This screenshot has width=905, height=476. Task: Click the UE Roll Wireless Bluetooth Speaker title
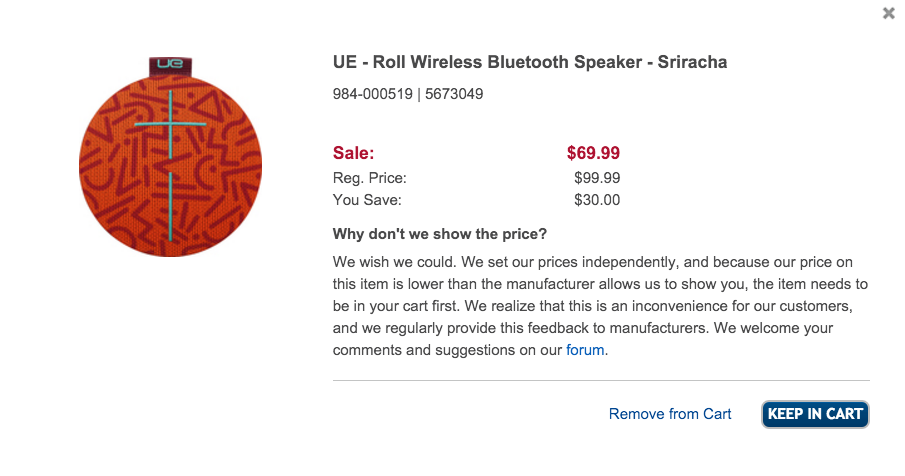click(x=529, y=62)
